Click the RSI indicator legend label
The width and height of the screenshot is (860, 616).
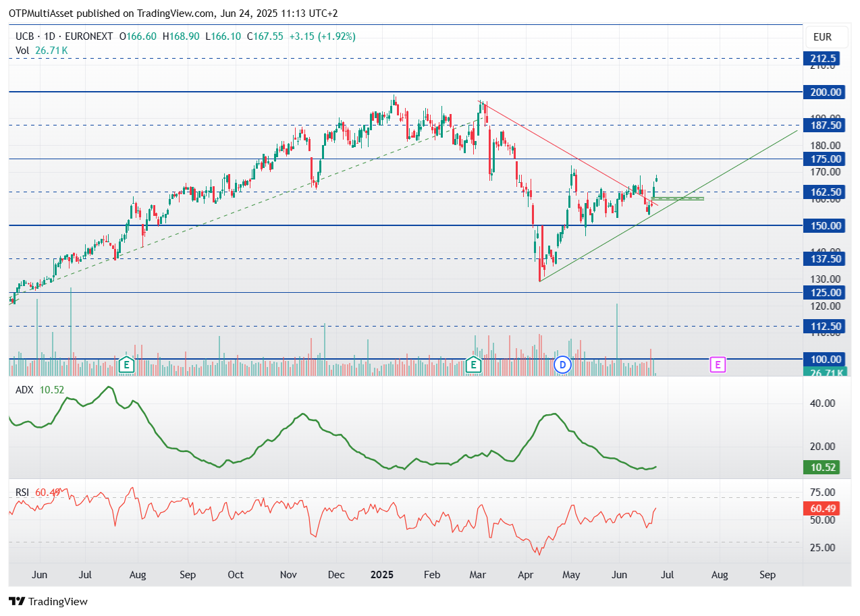[24, 493]
